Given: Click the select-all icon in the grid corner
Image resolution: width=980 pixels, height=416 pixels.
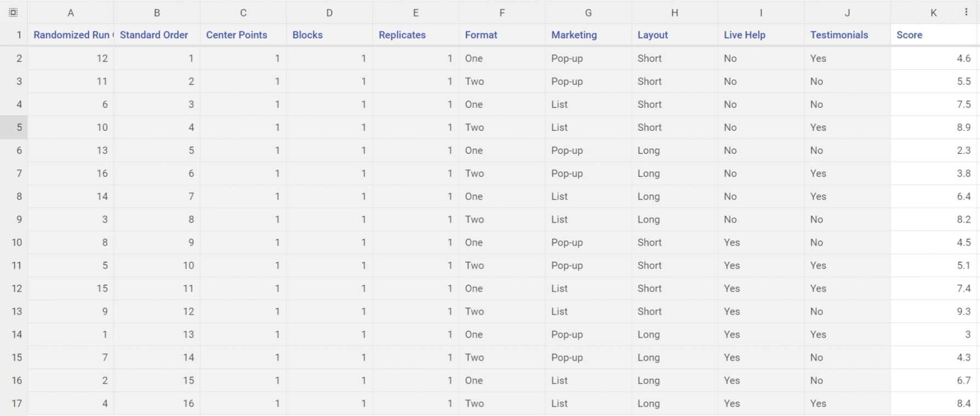Looking at the screenshot, I should pyautogui.click(x=13, y=13).
